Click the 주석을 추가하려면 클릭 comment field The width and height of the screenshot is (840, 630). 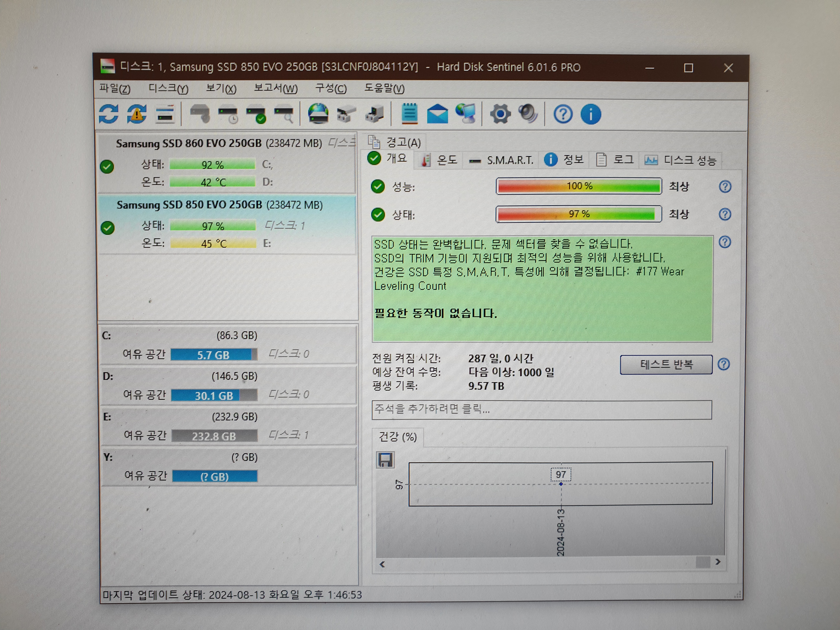click(541, 410)
